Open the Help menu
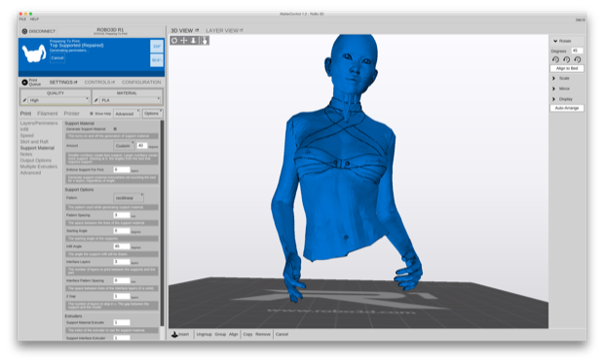This screenshot has width=604, height=364. coord(34,18)
